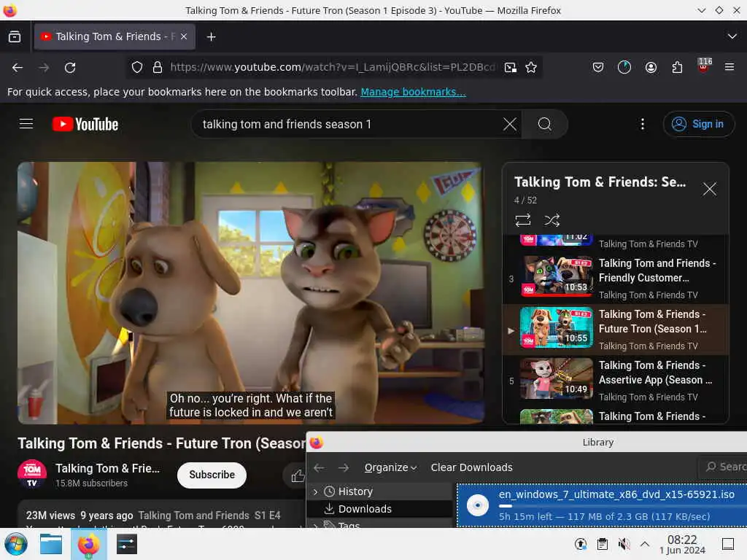
Task: Open YouTube settings three-dot menu
Action: (643, 124)
